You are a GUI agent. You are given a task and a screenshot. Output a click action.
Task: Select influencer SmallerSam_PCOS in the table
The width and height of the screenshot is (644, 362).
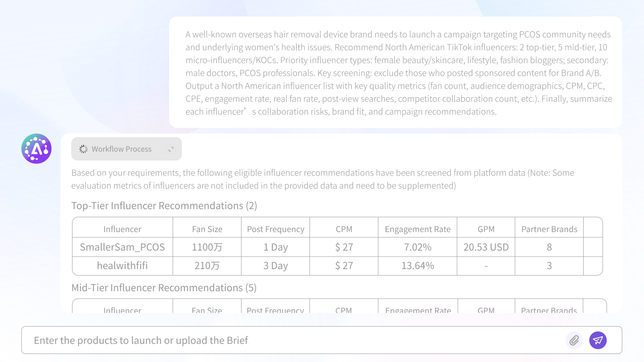coord(122,247)
